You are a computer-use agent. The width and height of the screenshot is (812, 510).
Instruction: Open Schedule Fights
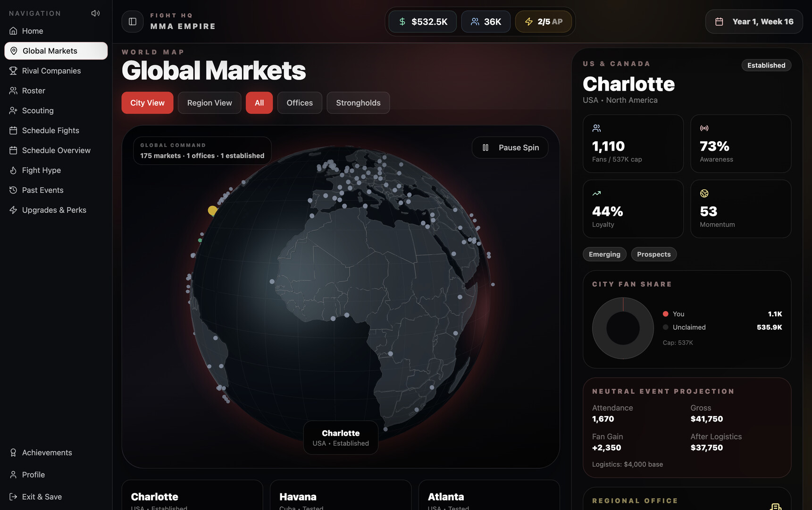pyautogui.click(x=56, y=130)
